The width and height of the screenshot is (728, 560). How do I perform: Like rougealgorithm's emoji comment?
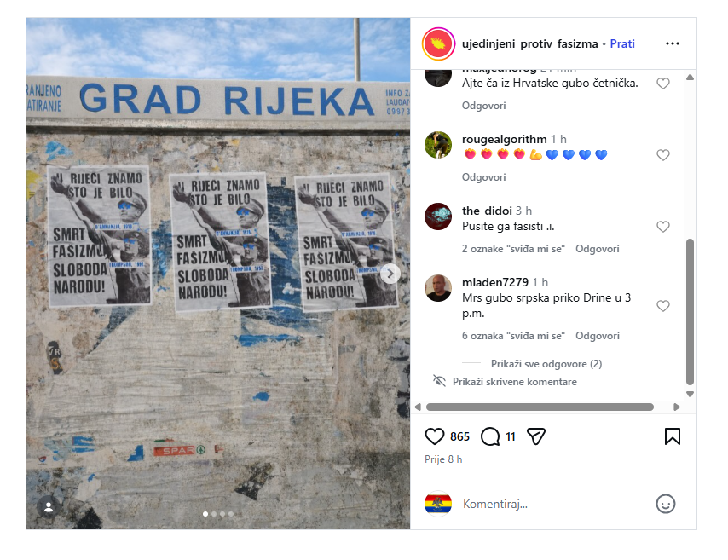(663, 155)
